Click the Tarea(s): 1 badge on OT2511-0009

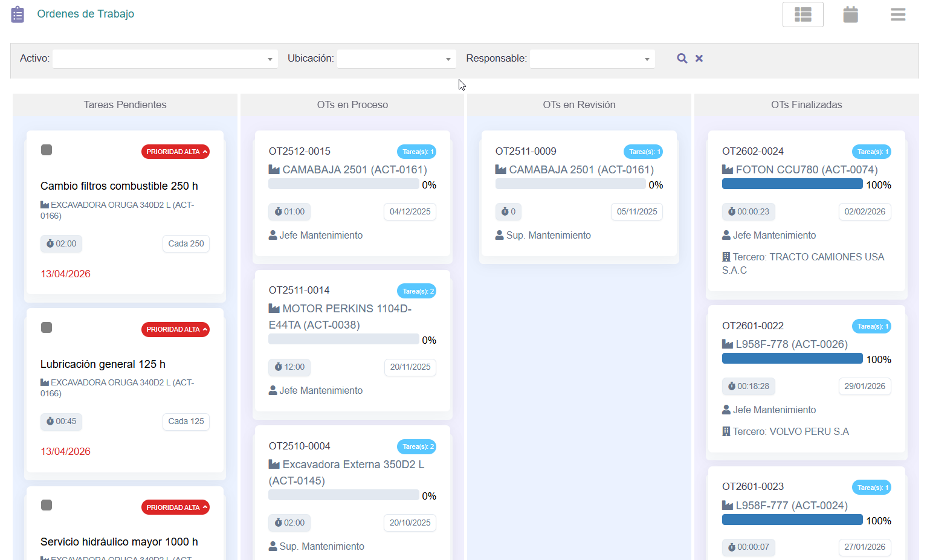(643, 152)
